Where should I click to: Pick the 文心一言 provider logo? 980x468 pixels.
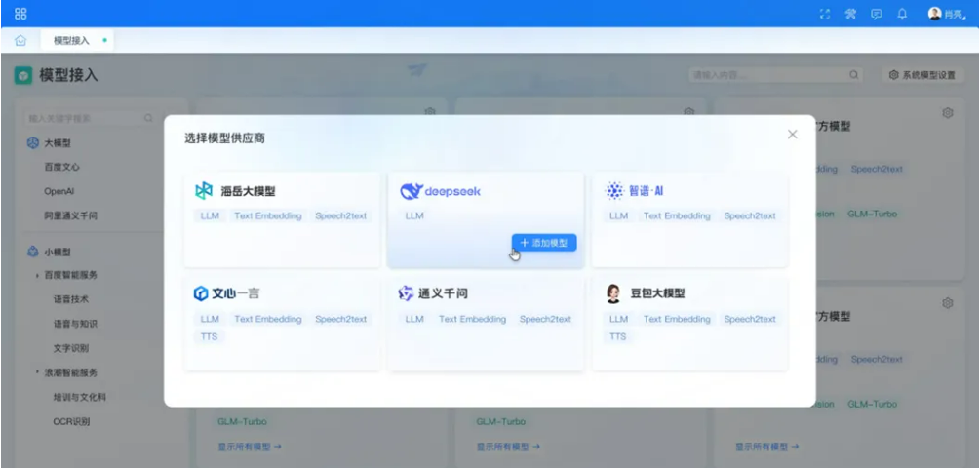(x=202, y=293)
